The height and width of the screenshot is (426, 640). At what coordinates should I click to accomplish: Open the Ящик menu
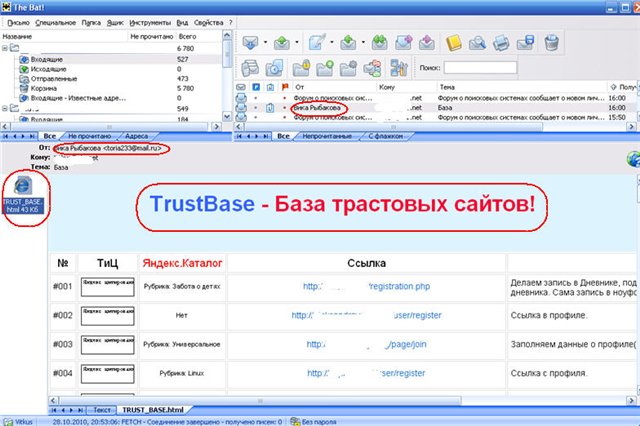coord(115,22)
